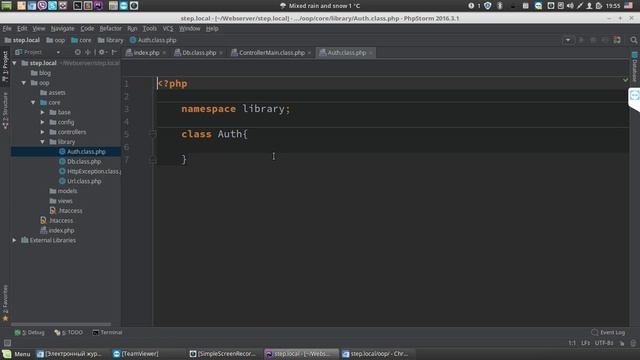Image resolution: width=640 pixels, height=360 pixels.
Task: Open the Terminal tool window
Action: click(x=107, y=332)
